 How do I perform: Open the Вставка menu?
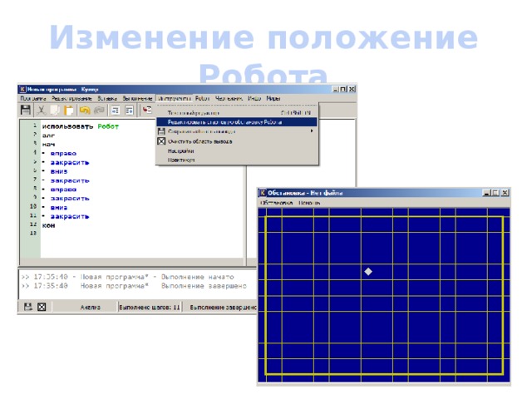coord(107,98)
